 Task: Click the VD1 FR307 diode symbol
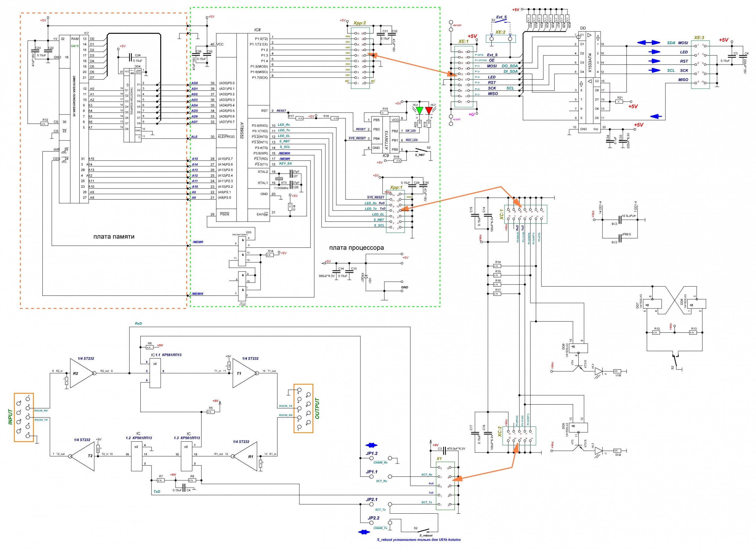pyautogui.click(x=366, y=277)
